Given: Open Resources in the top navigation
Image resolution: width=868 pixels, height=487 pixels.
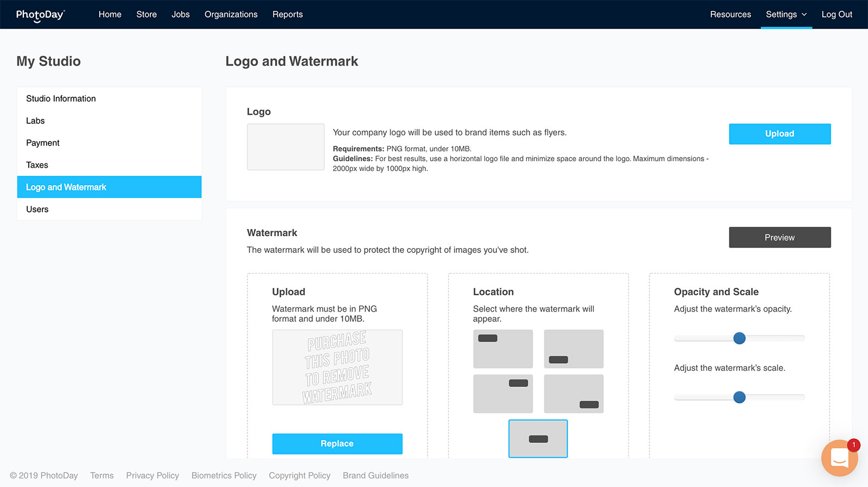Looking at the screenshot, I should [731, 15].
